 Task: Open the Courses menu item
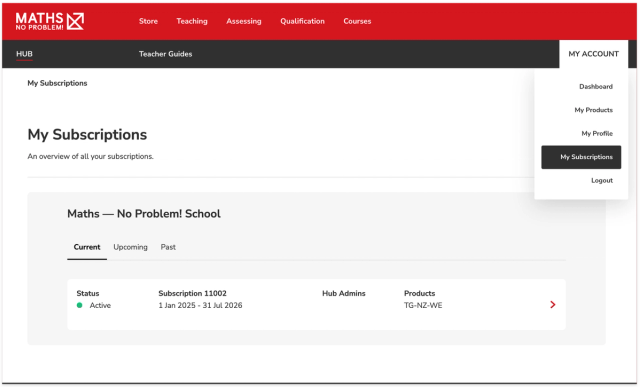tap(357, 21)
